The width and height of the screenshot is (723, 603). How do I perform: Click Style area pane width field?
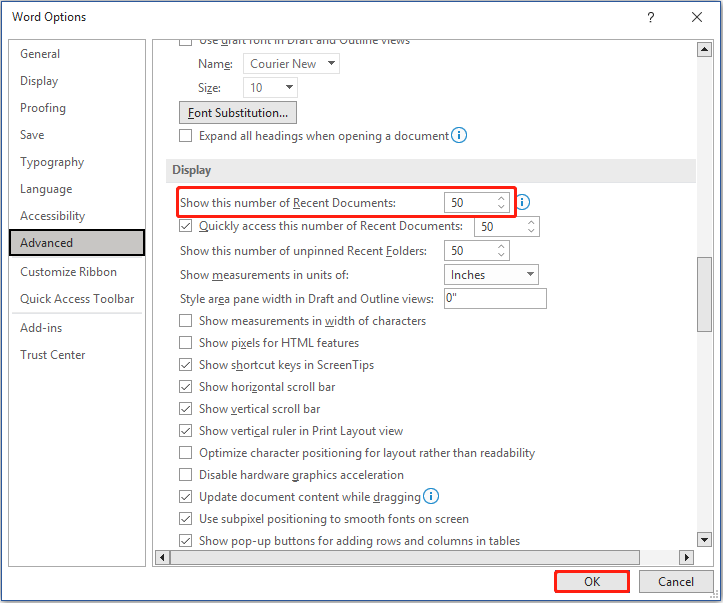(495, 298)
